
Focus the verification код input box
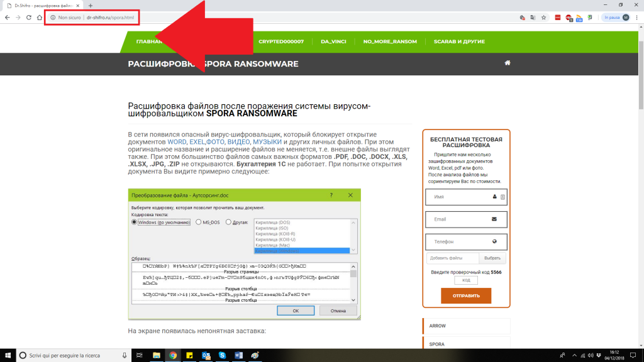(466, 280)
